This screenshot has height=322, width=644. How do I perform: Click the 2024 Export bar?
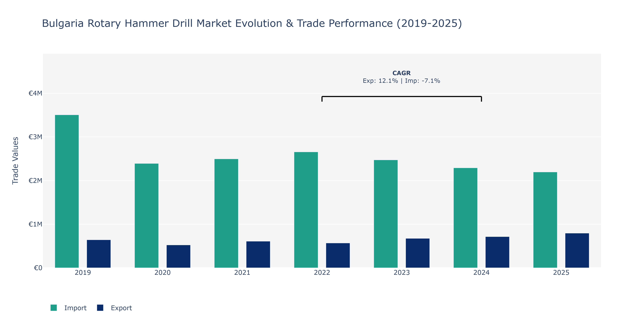point(497,252)
